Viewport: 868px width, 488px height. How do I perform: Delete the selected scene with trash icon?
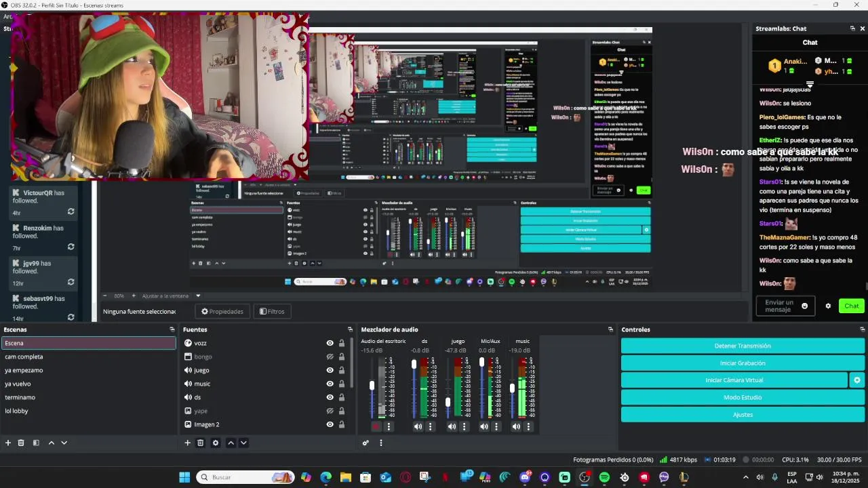21,443
